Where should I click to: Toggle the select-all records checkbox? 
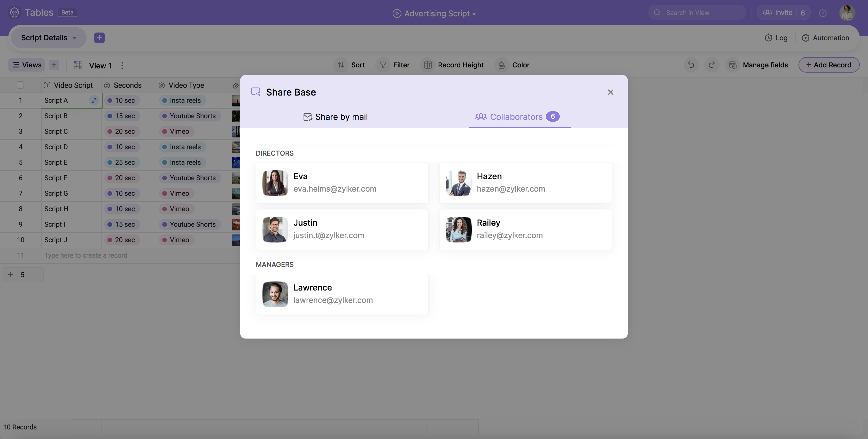21,85
